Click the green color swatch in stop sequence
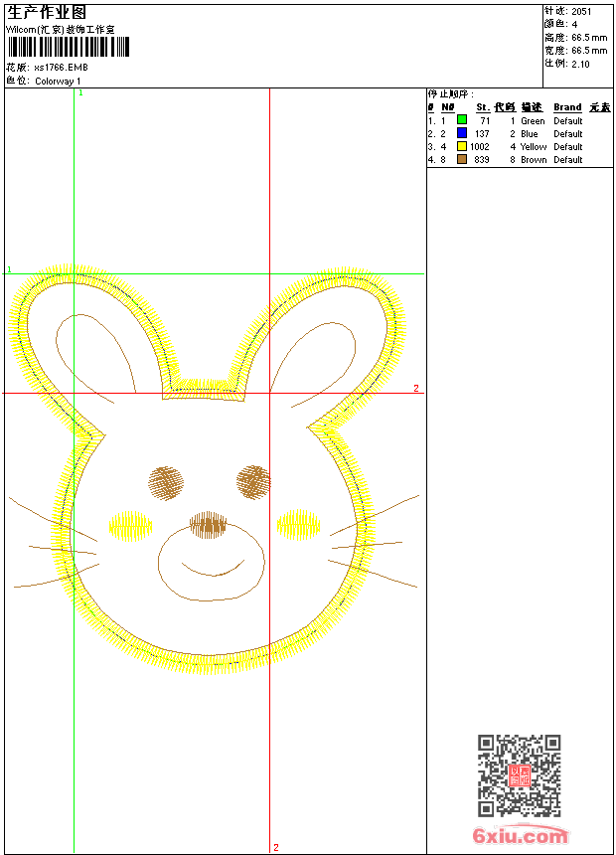This screenshot has height=855, width=616. 462,120
